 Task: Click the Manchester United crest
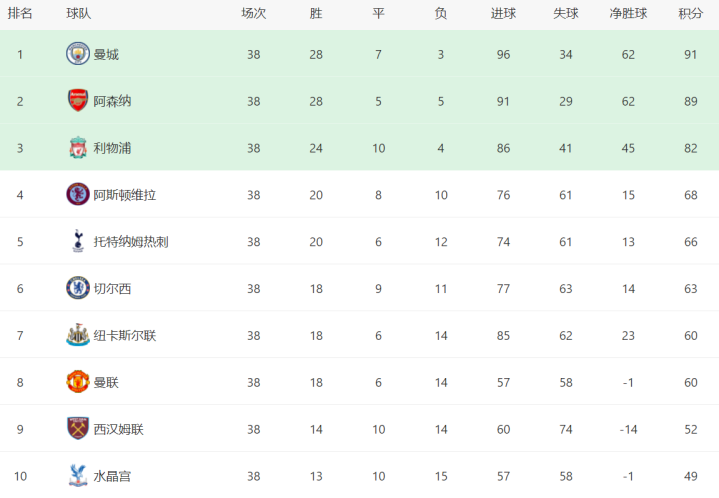coord(78,382)
